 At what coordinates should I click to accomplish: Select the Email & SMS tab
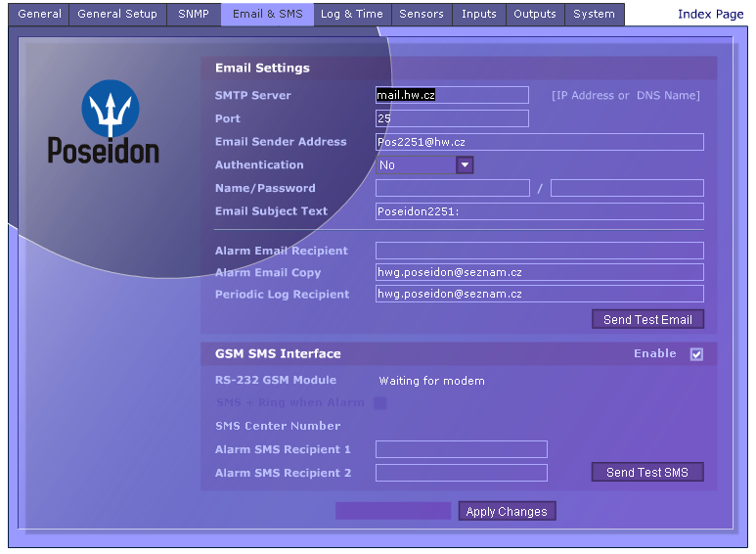(267, 14)
